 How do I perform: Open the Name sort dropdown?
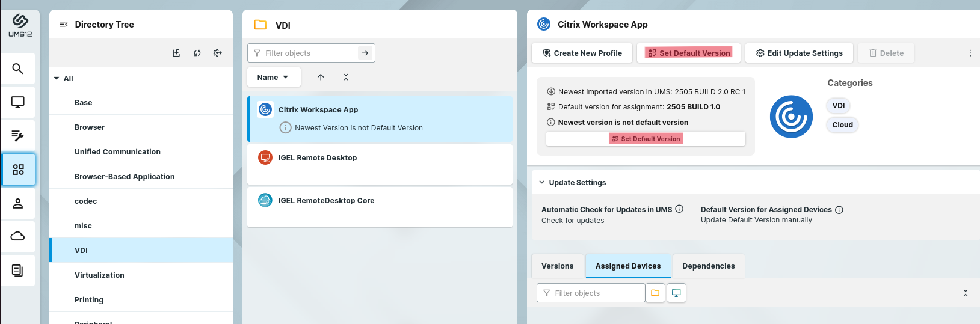tap(273, 77)
